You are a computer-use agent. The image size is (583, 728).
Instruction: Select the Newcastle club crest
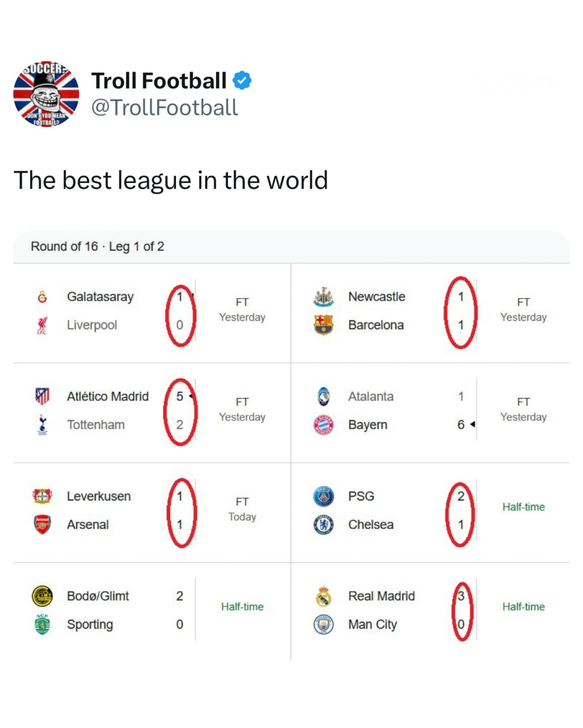[x=323, y=297]
